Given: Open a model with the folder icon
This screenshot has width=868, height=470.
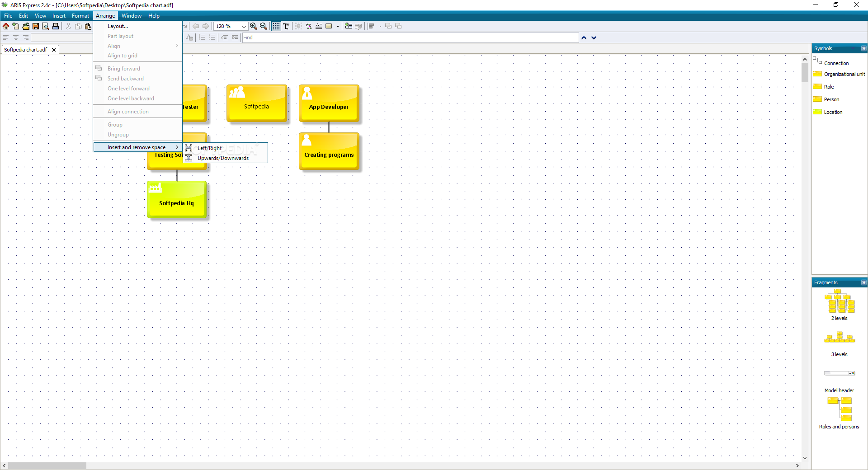Looking at the screenshot, I should pos(26,26).
